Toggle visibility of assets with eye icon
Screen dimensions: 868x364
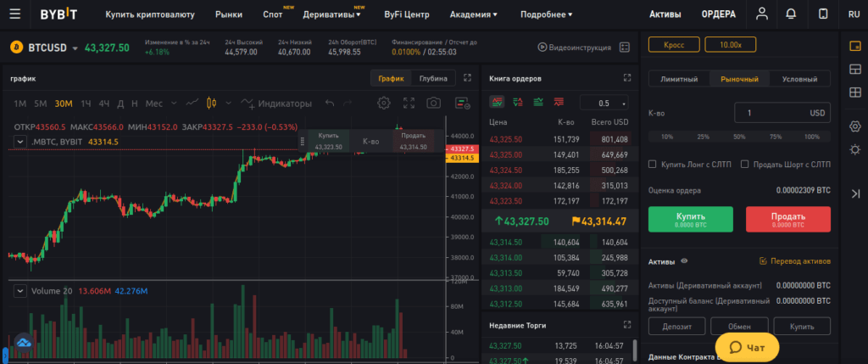(x=684, y=261)
